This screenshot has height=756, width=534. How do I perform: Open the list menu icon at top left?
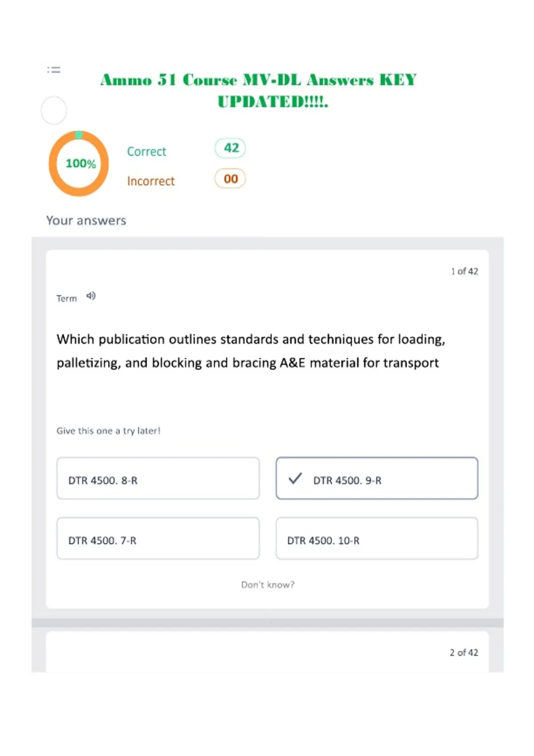tap(54, 70)
